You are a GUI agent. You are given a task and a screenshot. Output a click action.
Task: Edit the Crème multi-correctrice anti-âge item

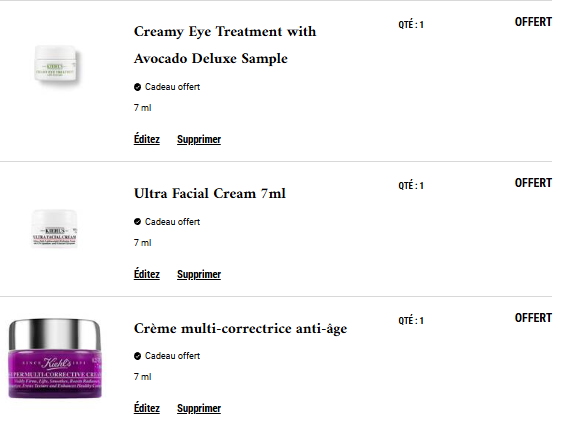click(147, 408)
